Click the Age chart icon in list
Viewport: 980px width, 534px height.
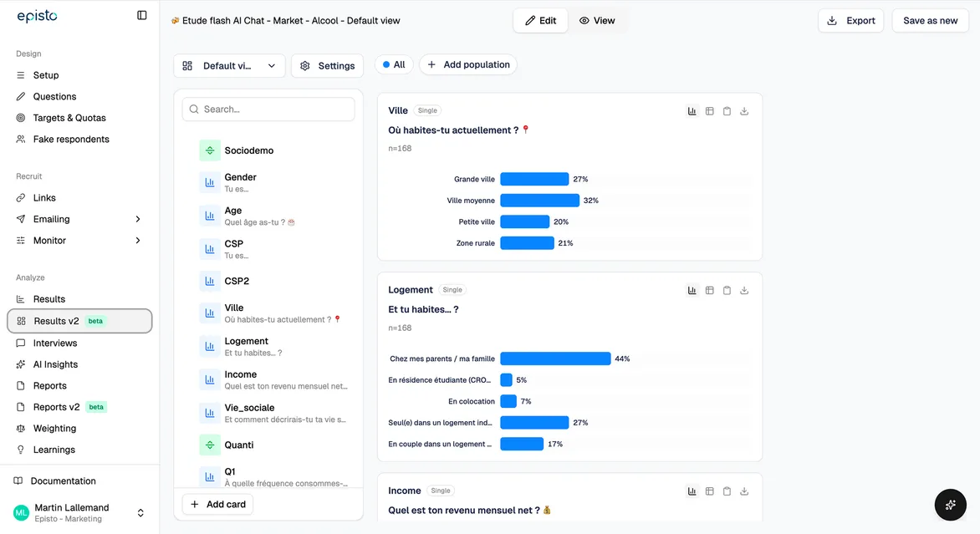(x=210, y=216)
